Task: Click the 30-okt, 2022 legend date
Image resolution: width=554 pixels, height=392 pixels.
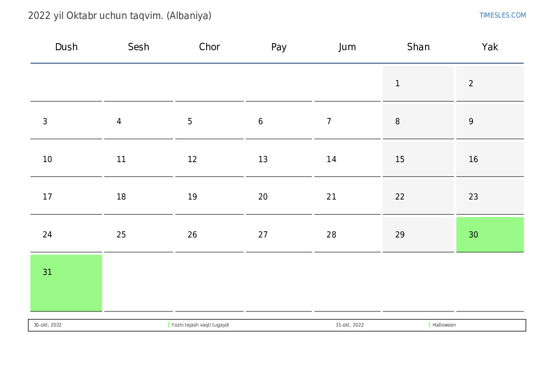Action: point(47,325)
